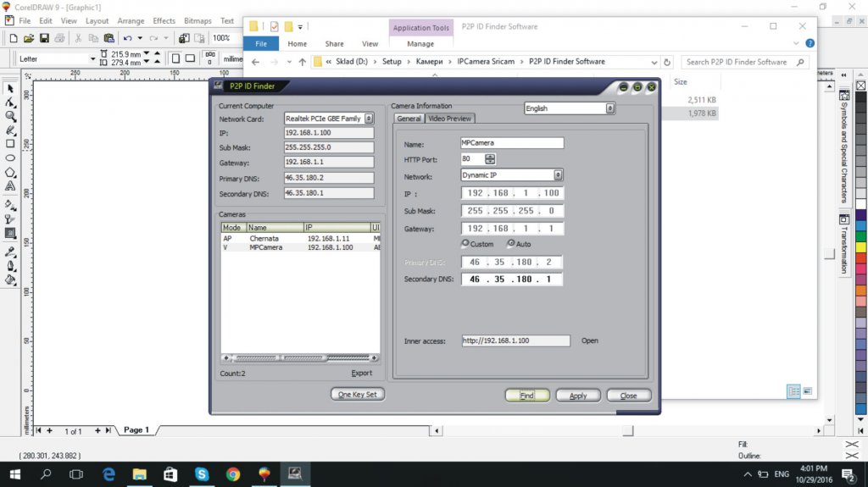The image size is (868, 487).
Task: Pick the orange swatch in color palette
Action: coord(861,291)
